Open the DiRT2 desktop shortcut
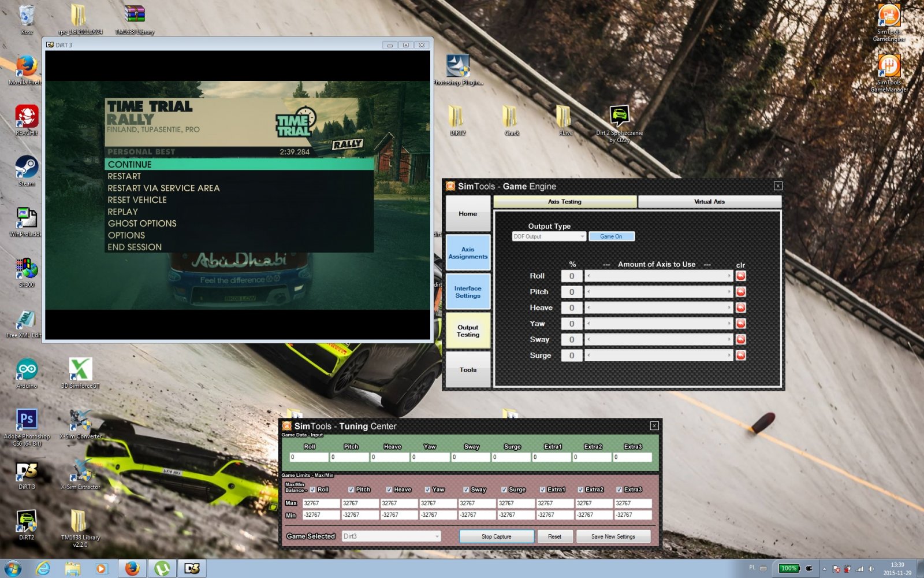The image size is (924, 578). (x=27, y=525)
